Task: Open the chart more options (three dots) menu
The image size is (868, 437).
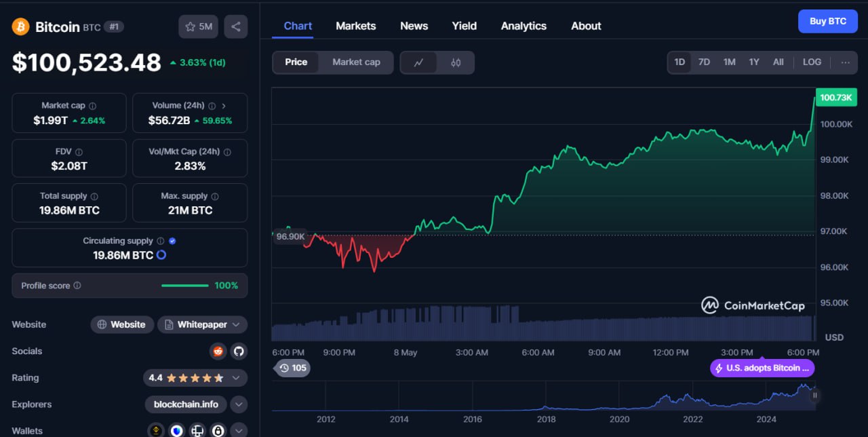Action: (845, 62)
